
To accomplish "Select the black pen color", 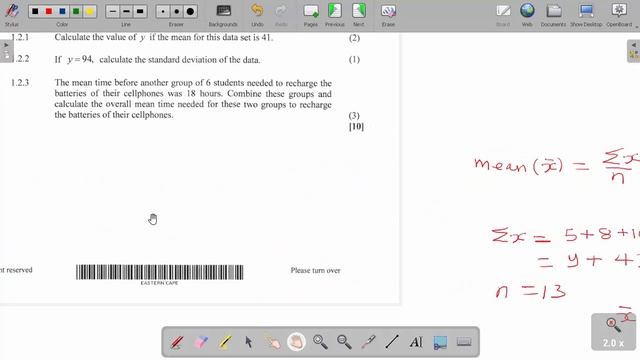I will point(35,11).
